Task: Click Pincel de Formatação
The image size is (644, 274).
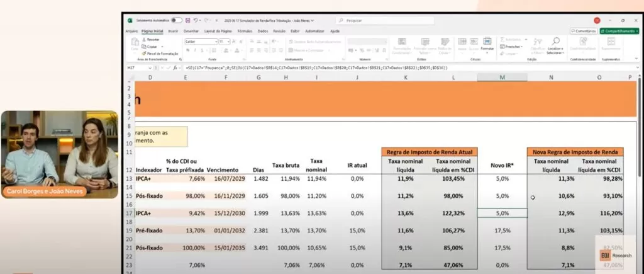Action: [x=160, y=54]
